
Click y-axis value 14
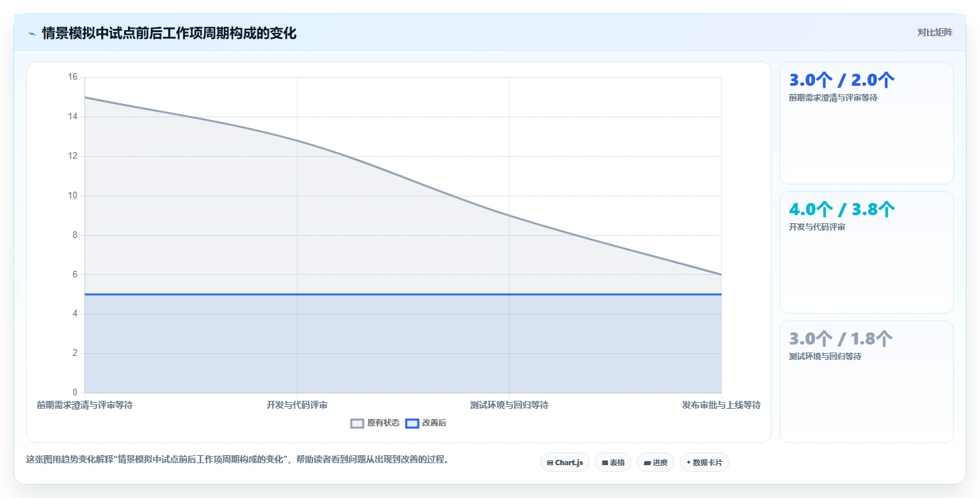(x=73, y=117)
